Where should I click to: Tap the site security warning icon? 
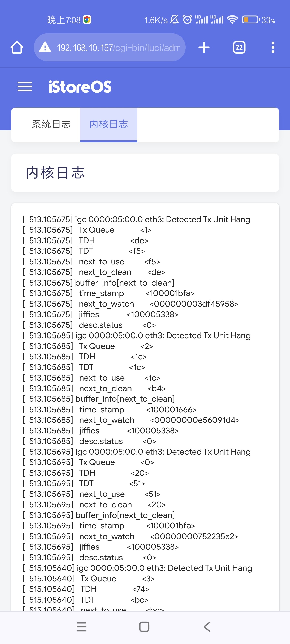coord(45,47)
